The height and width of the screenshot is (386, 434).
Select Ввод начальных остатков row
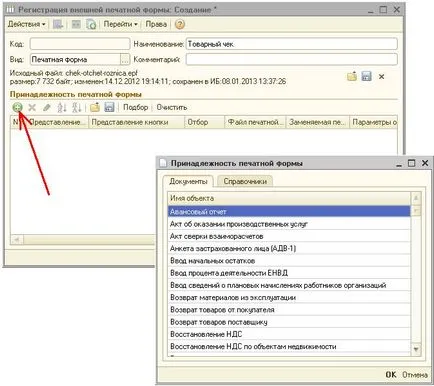tap(289, 261)
